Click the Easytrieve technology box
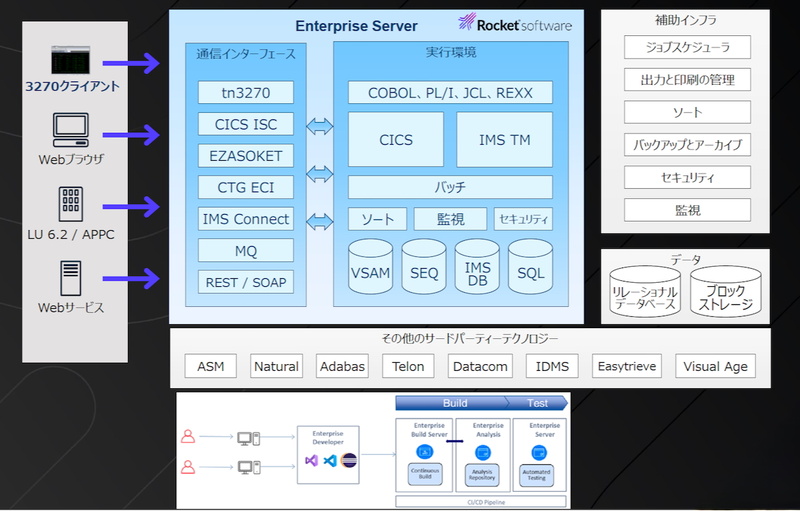This screenshot has height=511, width=800. pyautogui.click(x=627, y=366)
